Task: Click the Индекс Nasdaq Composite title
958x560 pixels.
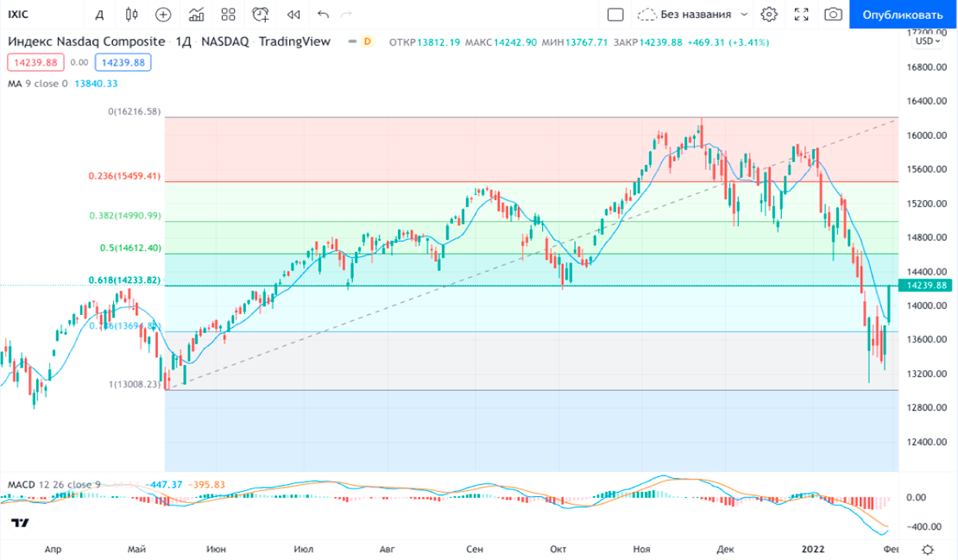Action: pos(86,41)
